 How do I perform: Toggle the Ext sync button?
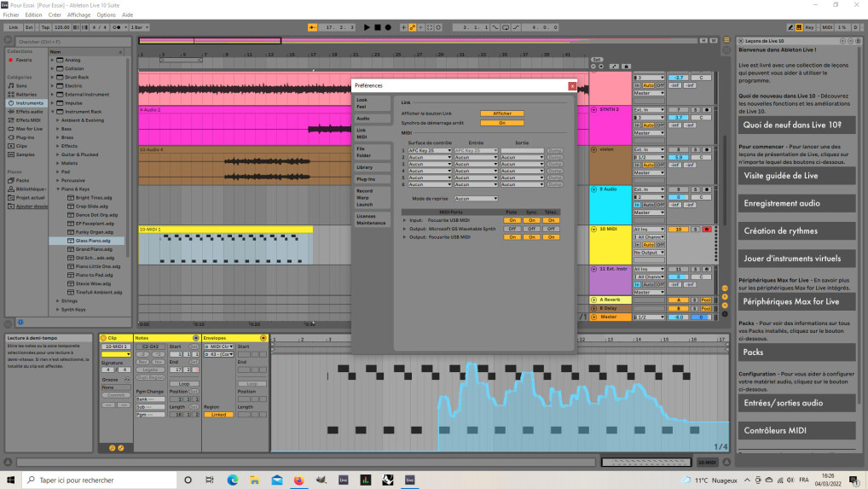pyautogui.click(x=29, y=27)
